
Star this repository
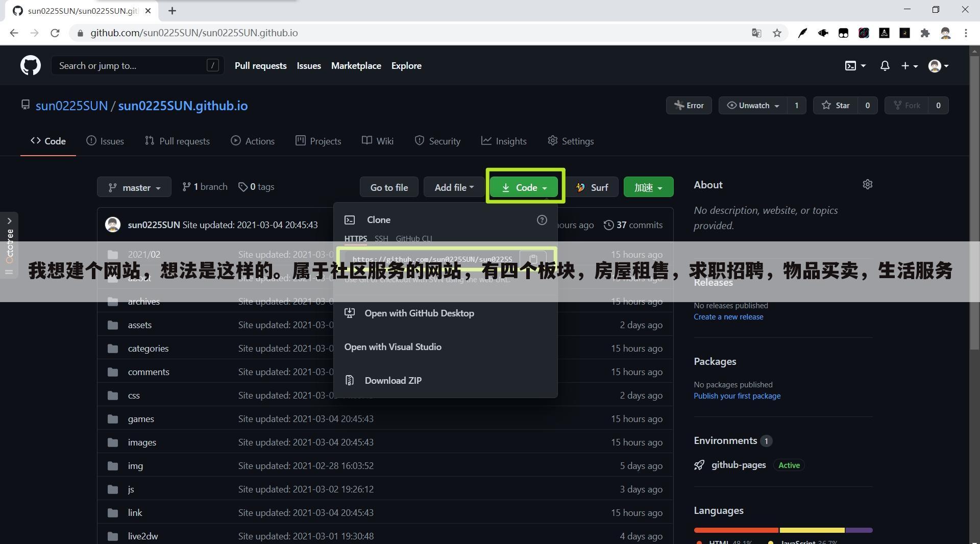[x=836, y=106]
